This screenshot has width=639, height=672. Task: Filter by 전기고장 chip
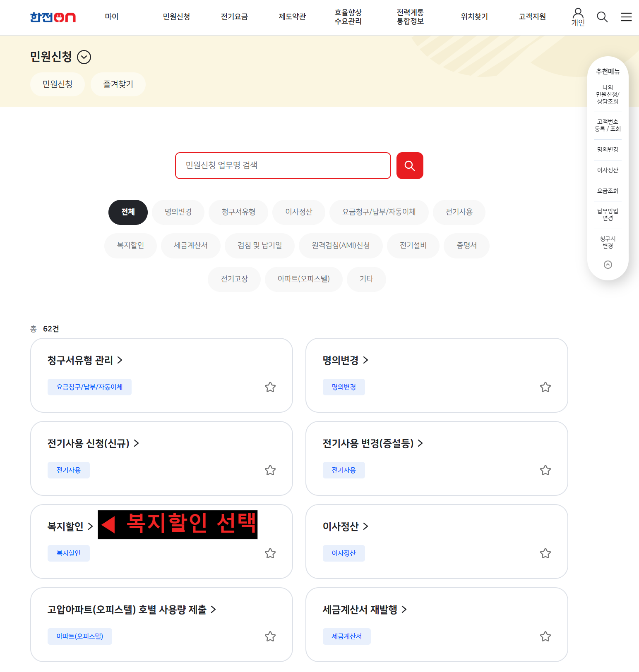point(234,279)
